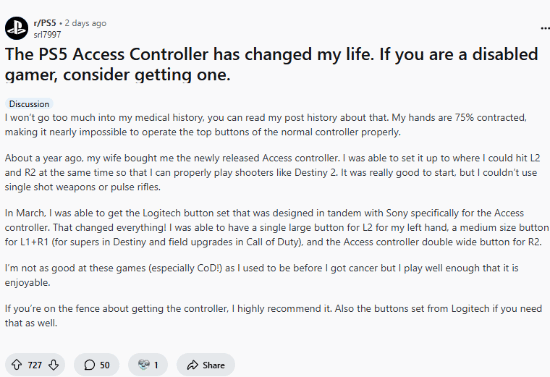The image size is (550, 377).
Task: Click the final paragraph recommending the controller
Action: pos(273,316)
